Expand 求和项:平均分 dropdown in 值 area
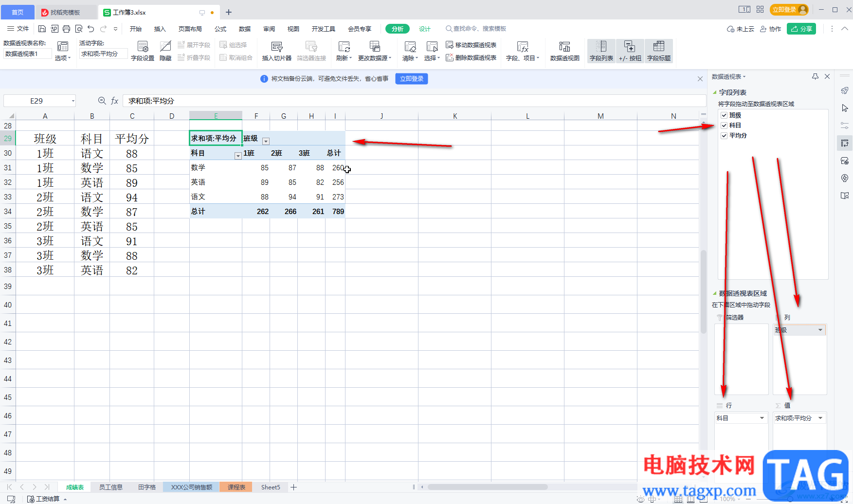This screenshot has height=504, width=853. click(820, 418)
